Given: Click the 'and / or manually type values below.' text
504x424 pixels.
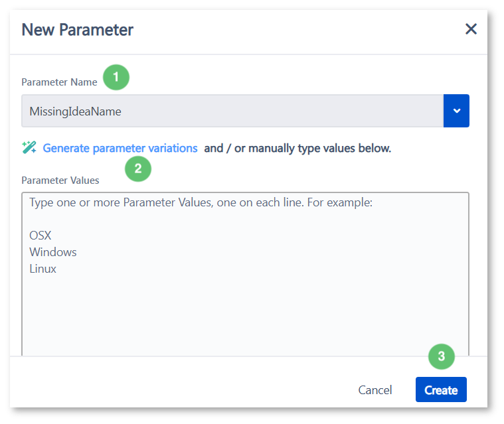Looking at the screenshot, I should pyautogui.click(x=297, y=148).
